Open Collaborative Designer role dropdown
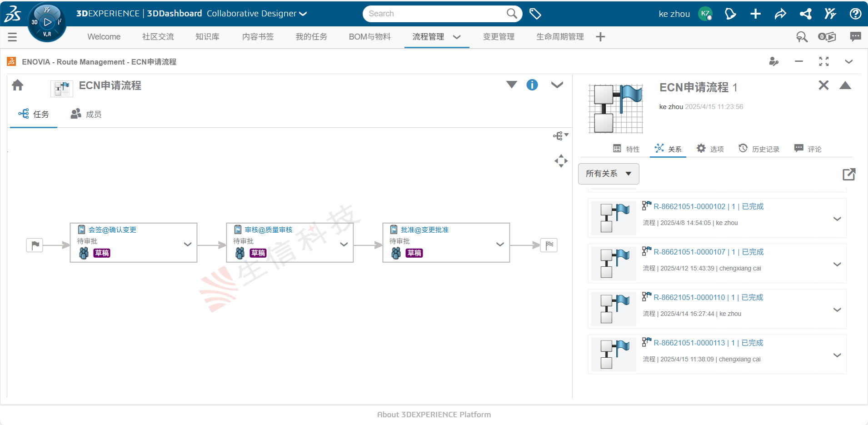The width and height of the screenshot is (868, 425). point(303,14)
